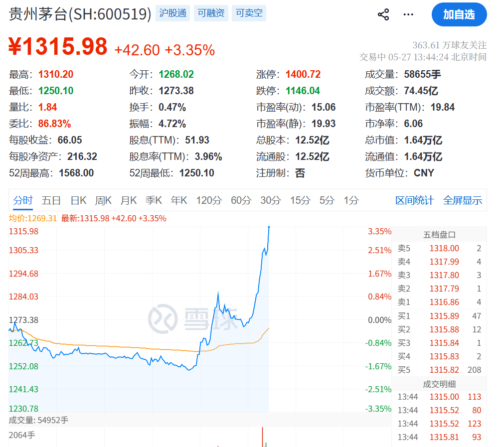Click the 总市值 value 1.64万亿
504x447 pixels.
pos(423,141)
